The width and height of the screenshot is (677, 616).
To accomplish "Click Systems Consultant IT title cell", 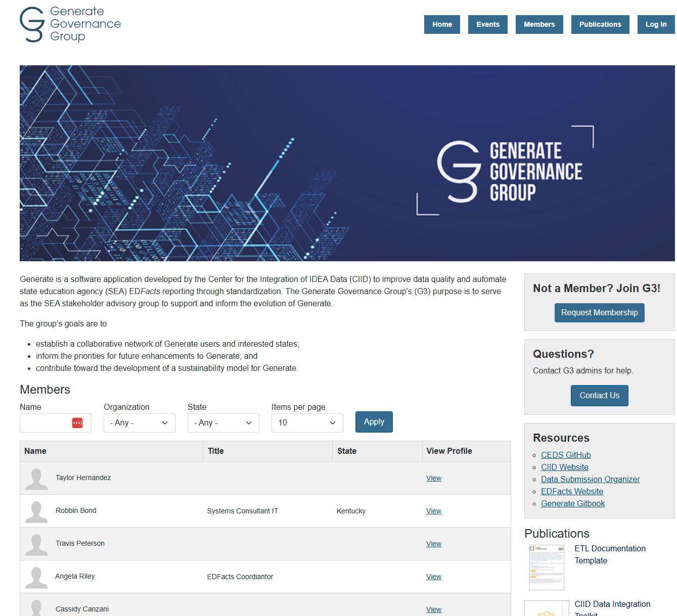I will click(x=243, y=511).
